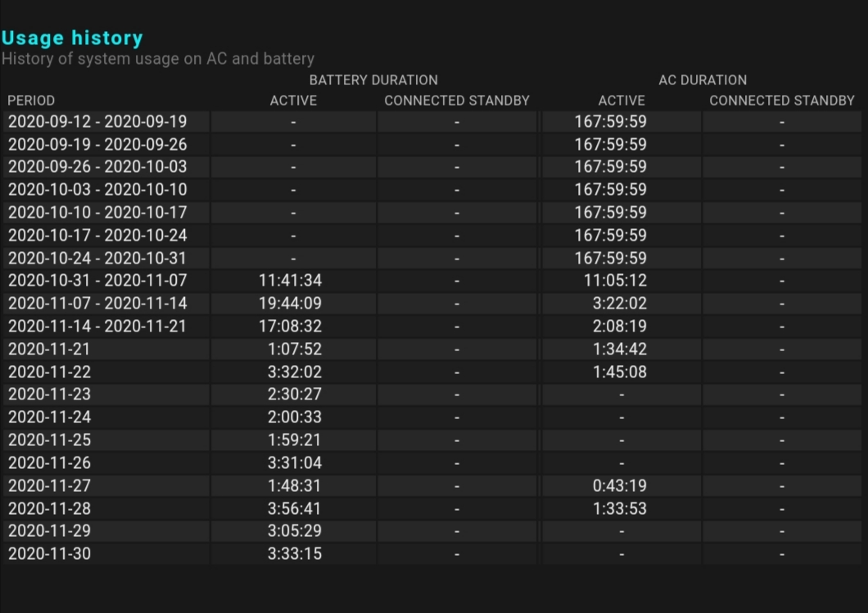Viewport: 868px width, 613px height.
Task: Select period row 2020-09-12 - 2020-09-19
Action: (x=432, y=122)
